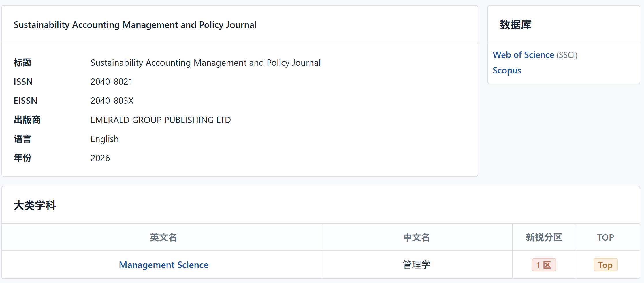Click the 1 区 partition badge

point(544,265)
